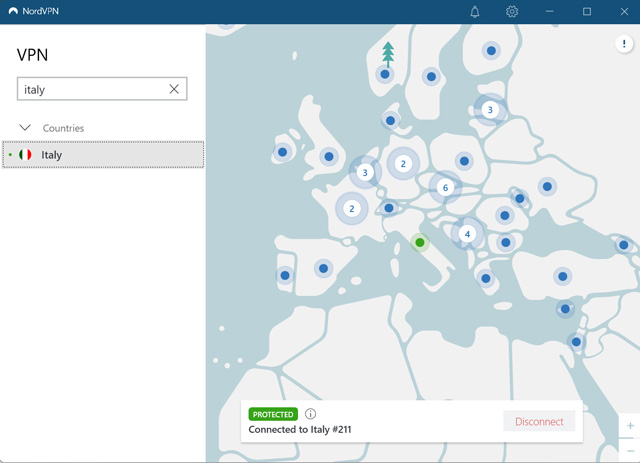
Task: Maximize the NordVPN window
Action: point(587,11)
